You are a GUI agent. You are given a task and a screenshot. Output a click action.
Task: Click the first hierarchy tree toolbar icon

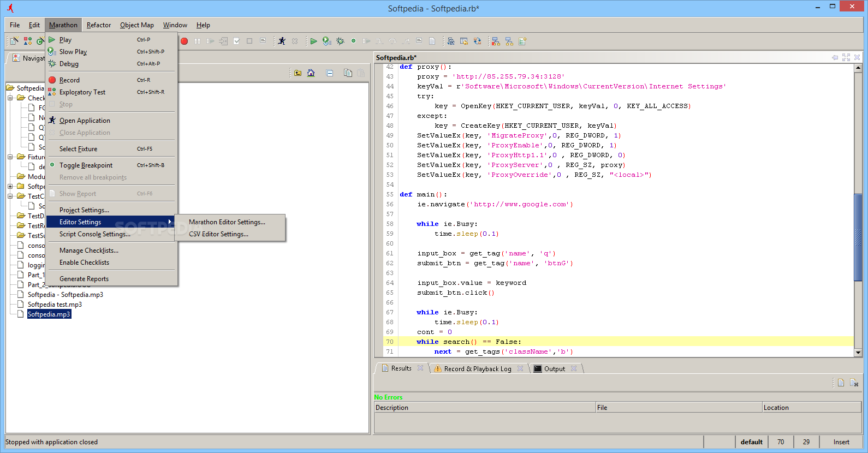pyautogui.click(x=496, y=41)
